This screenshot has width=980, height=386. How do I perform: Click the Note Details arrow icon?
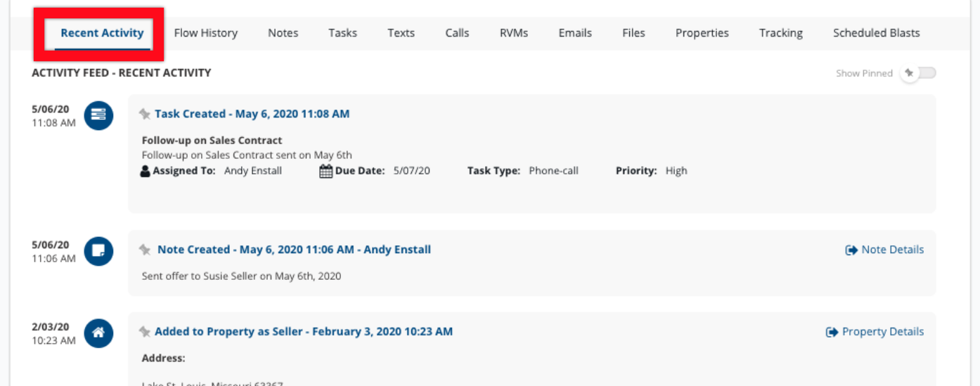click(851, 250)
